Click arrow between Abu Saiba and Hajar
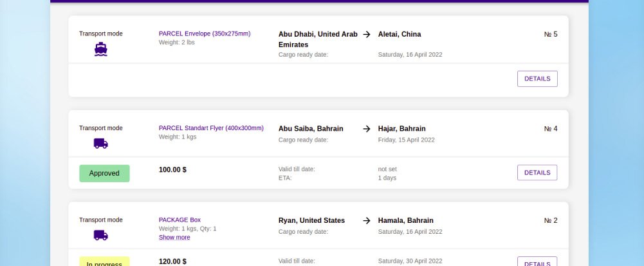Image resolution: width=644 pixels, height=266 pixels. point(367,129)
